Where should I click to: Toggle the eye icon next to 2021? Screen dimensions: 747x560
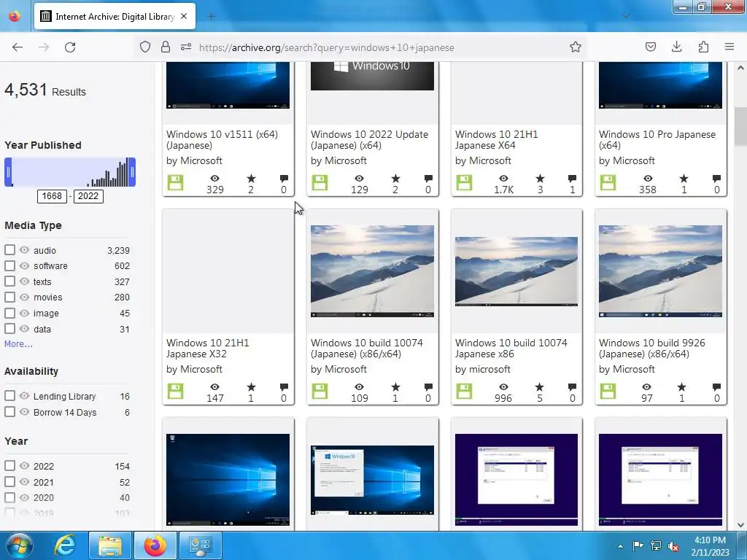coord(24,482)
